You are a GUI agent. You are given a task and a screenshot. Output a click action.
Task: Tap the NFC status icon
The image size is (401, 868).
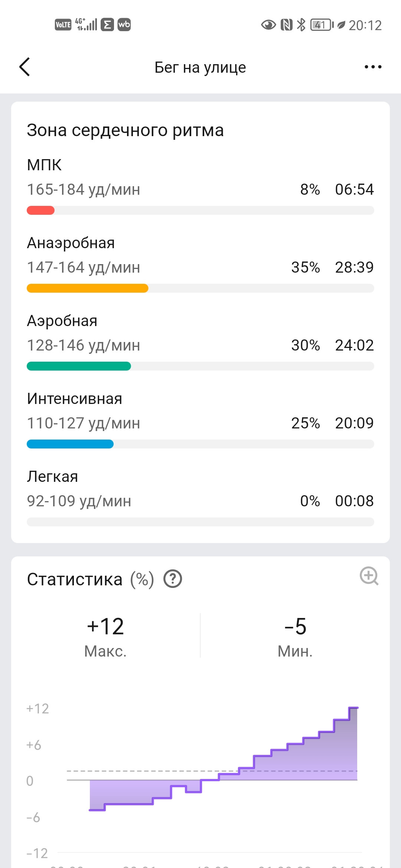[x=287, y=25]
